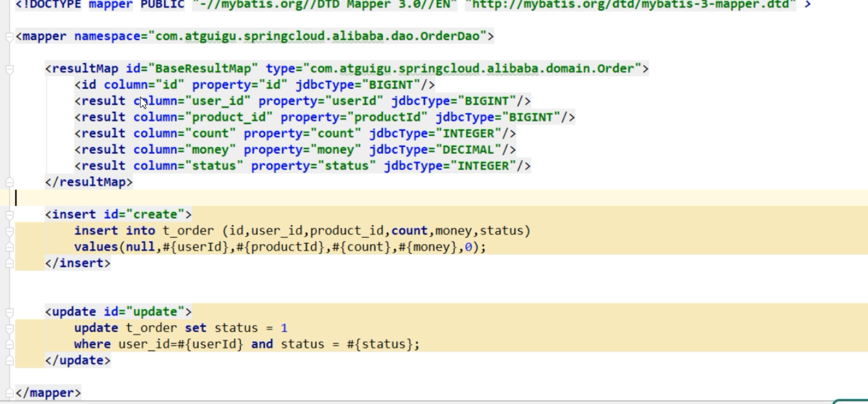
Task: Click the "null" keyword in values clause
Action: click(x=140, y=247)
